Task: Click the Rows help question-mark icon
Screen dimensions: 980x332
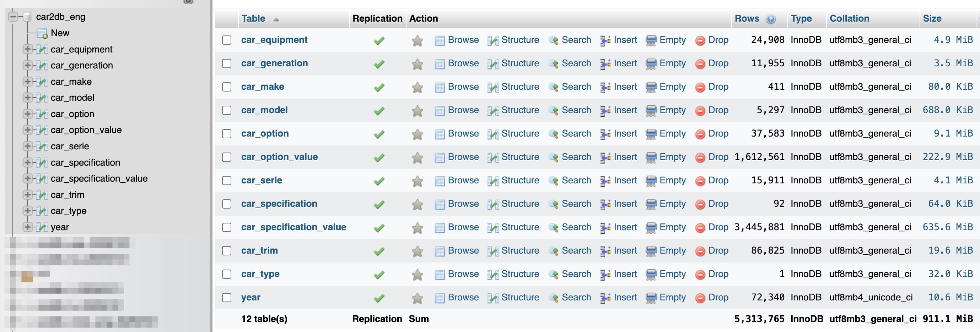Action: click(x=770, y=19)
